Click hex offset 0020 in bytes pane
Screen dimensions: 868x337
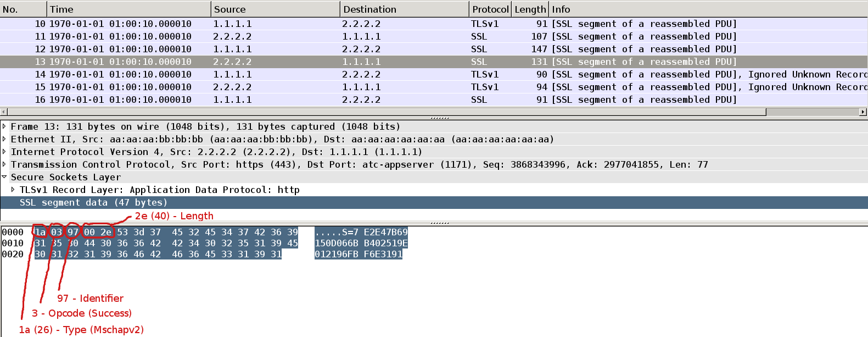(x=13, y=254)
